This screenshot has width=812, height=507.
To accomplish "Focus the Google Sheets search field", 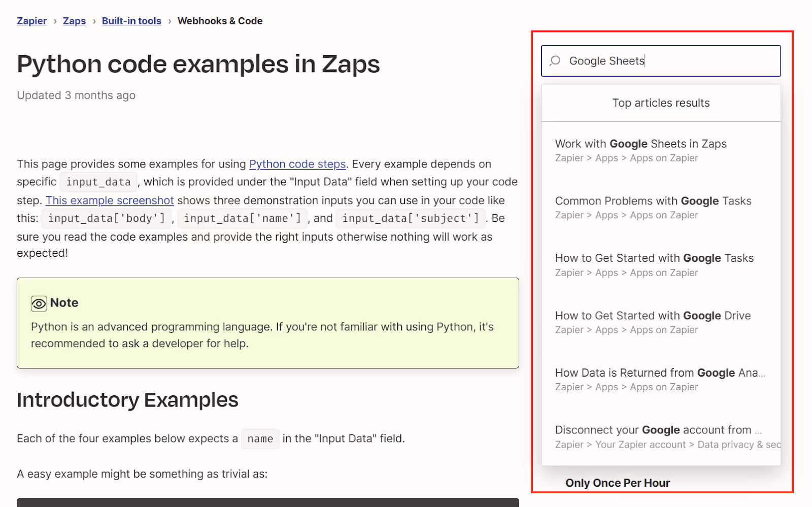I will pyautogui.click(x=661, y=61).
